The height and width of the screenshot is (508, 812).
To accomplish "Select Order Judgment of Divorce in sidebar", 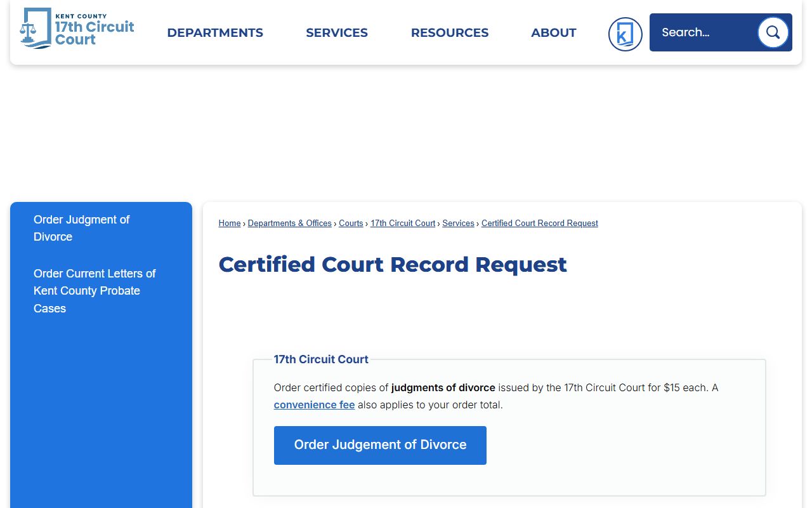I will pyautogui.click(x=81, y=228).
